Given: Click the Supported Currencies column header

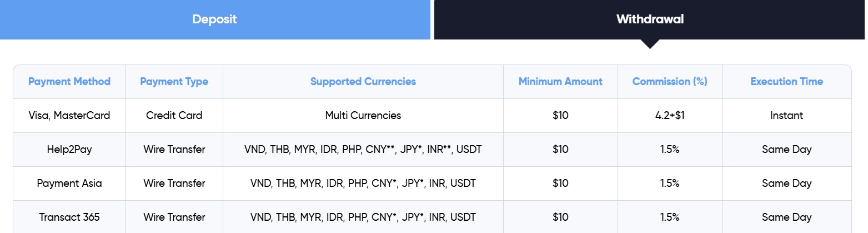Looking at the screenshot, I should [363, 82].
